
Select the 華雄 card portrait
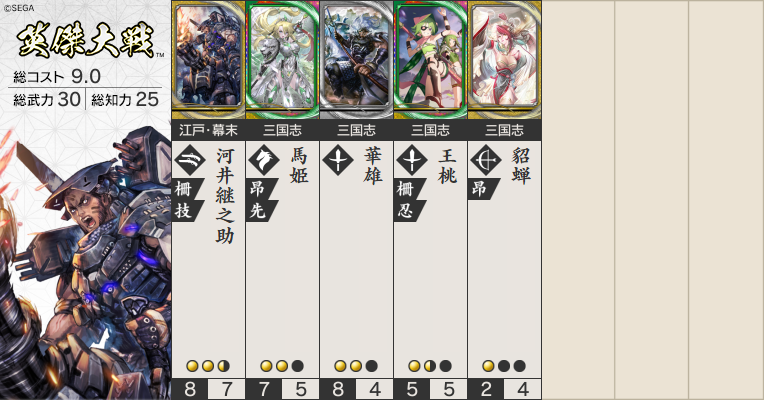coord(357,60)
